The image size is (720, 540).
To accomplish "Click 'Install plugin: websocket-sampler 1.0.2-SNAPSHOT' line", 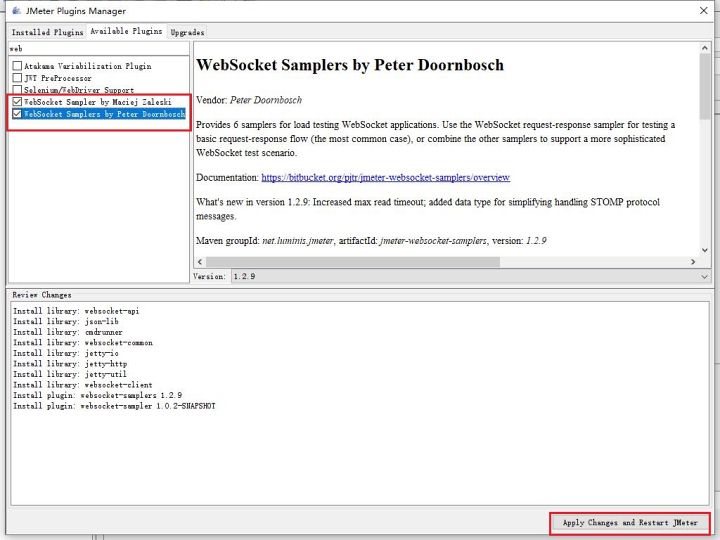I will (114, 406).
